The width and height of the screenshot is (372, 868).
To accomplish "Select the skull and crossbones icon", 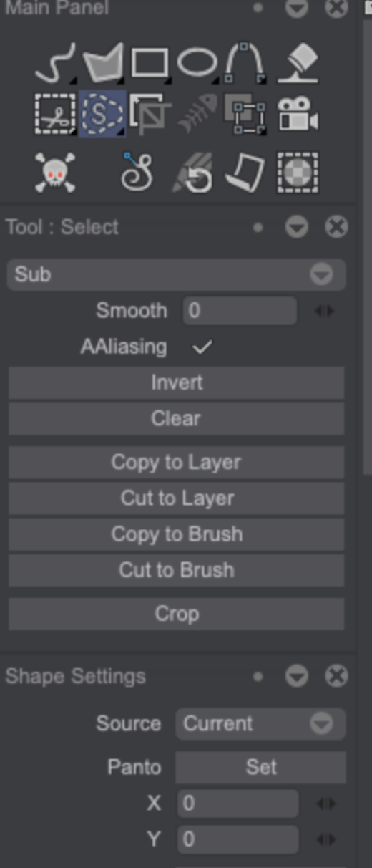I will click(54, 172).
